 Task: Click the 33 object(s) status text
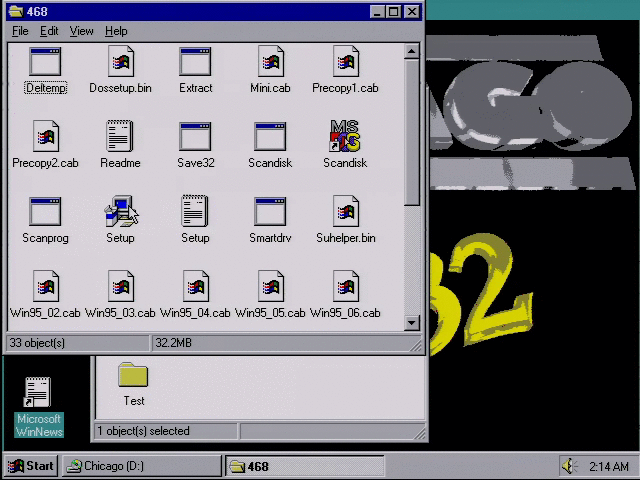(37, 343)
